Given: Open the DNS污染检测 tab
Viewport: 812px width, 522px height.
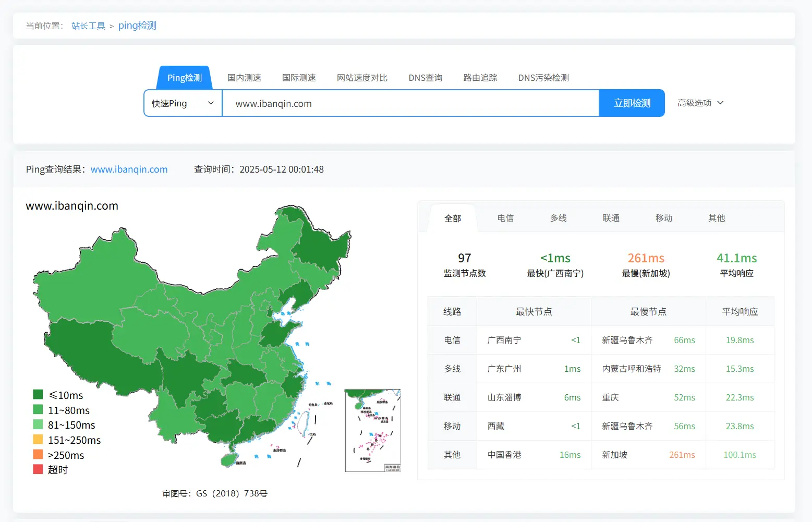Looking at the screenshot, I should point(543,77).
